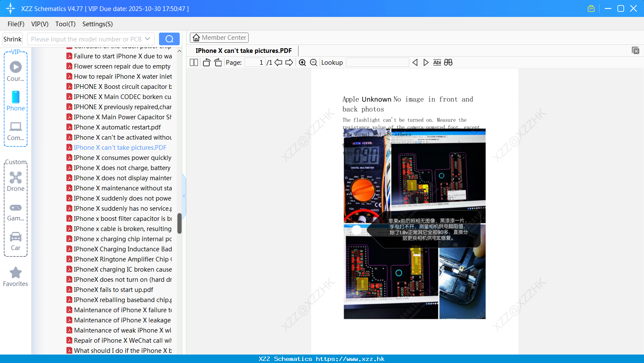This screenshot has width=644, height=363.
Task: Toggle the Abi whole-word match icon
Action: click(x=437, y=62)
